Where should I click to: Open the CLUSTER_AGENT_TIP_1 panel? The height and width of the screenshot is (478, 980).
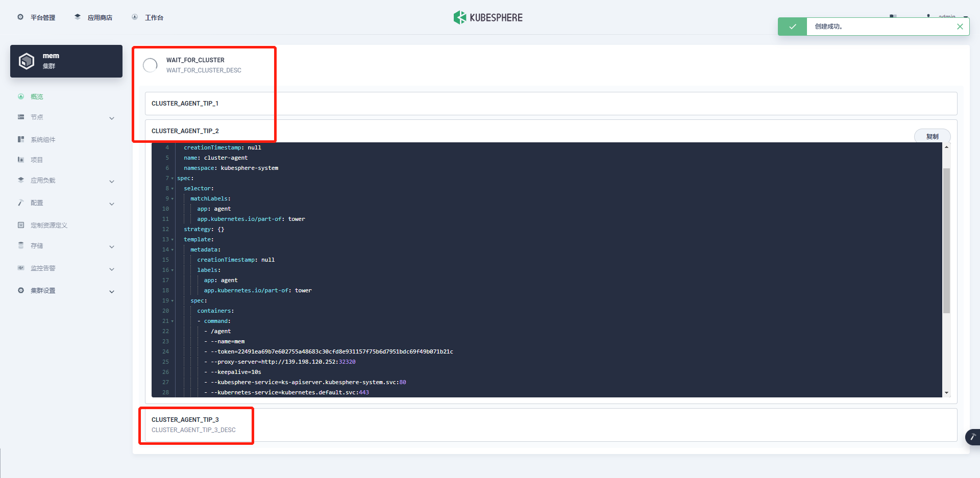551,104
